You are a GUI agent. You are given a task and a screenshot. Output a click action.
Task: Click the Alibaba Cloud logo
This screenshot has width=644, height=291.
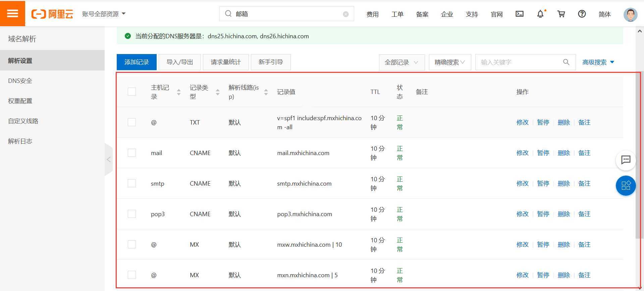(x=52, y=14)
